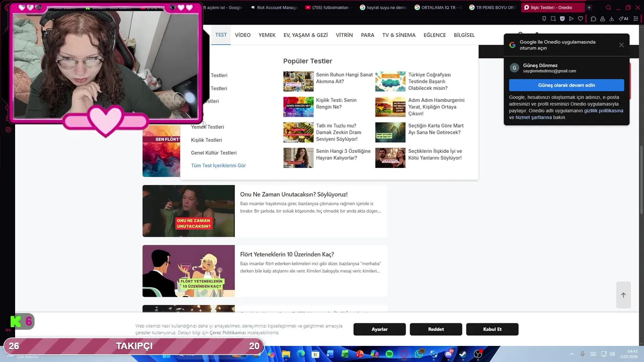This screenshot has width=644, height=362.
Task: Click Flört Yeteneklerin article thumbnail
Action: click(188, 271)
